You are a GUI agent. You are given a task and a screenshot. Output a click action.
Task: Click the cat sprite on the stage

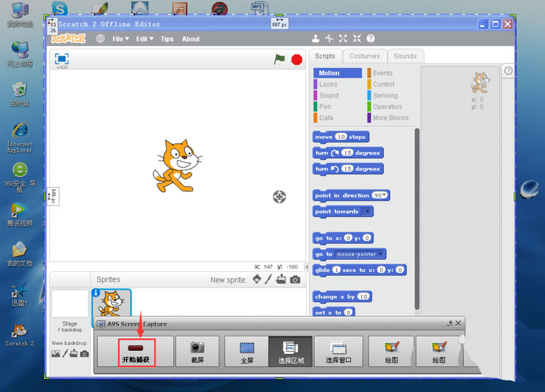coord(177,165)
